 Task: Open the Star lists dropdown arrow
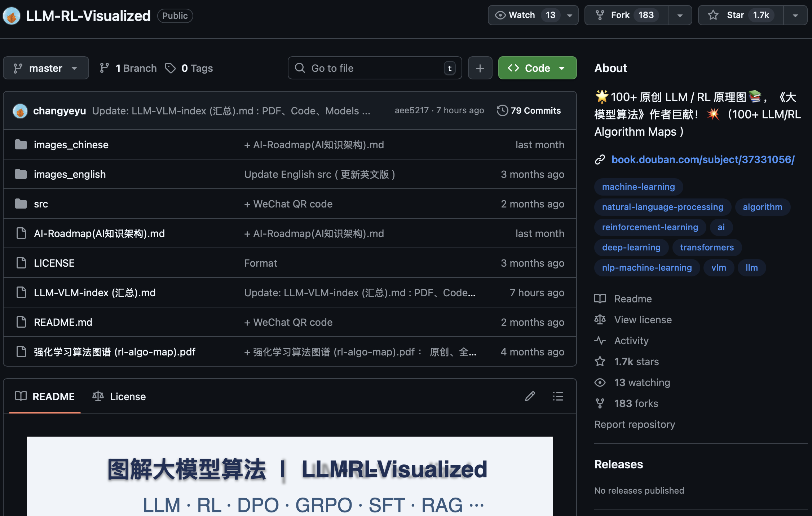pos(795,16)
